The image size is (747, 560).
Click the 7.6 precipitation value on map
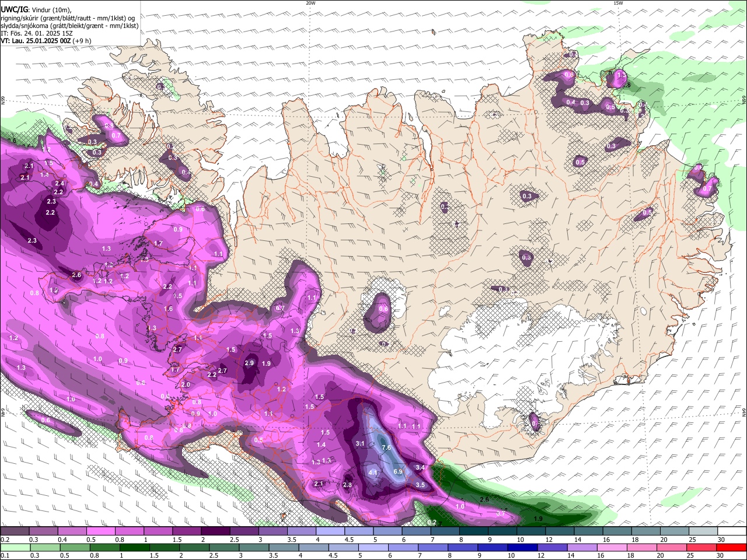click(386, 447)
